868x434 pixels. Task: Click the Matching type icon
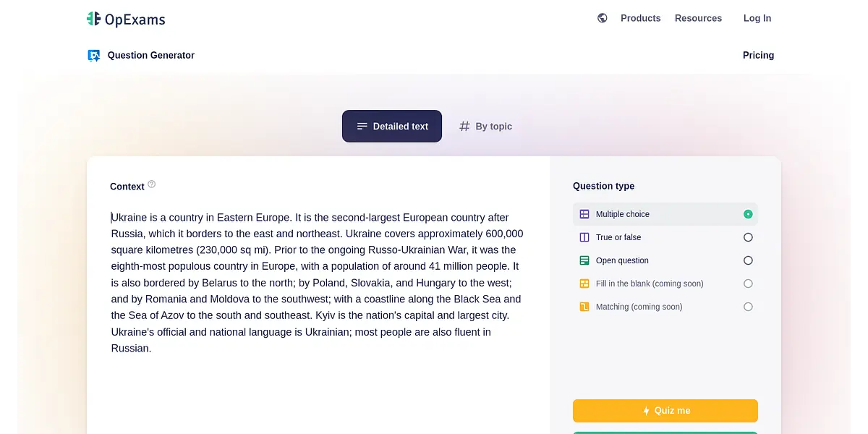tap(584, 307)
